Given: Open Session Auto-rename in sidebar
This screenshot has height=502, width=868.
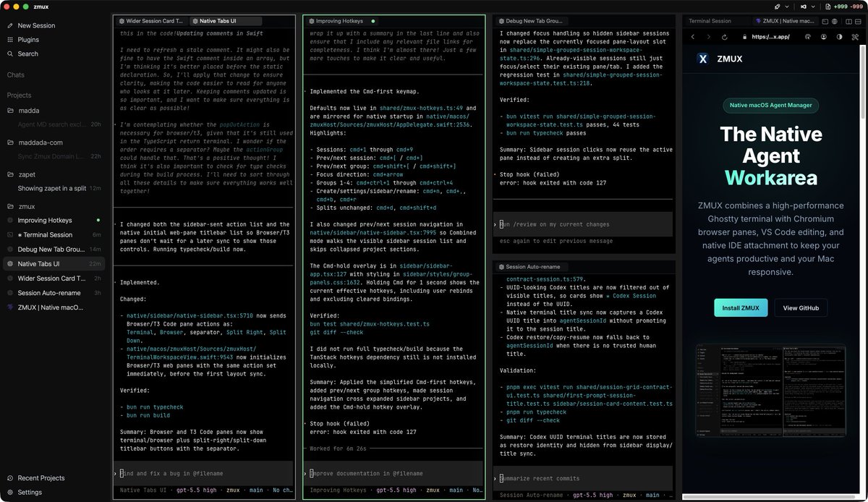Looking at the screenshot, I should 54,292.
